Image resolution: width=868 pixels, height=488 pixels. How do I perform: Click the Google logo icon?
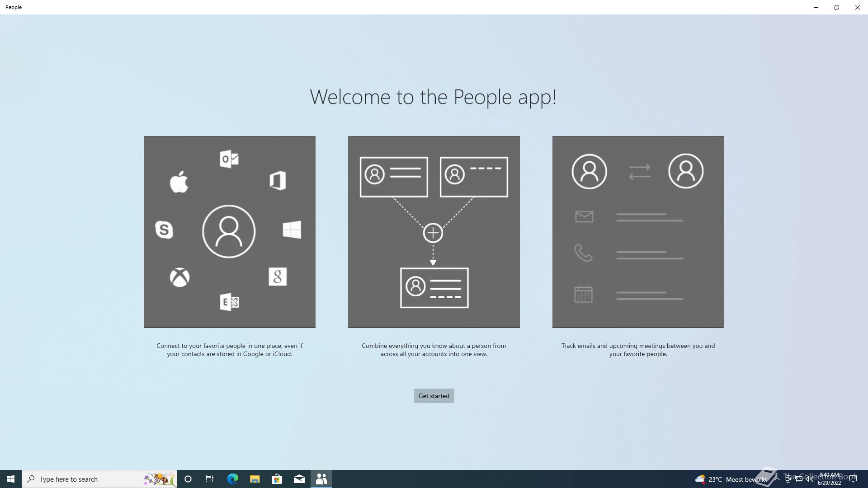pos(278,277)
